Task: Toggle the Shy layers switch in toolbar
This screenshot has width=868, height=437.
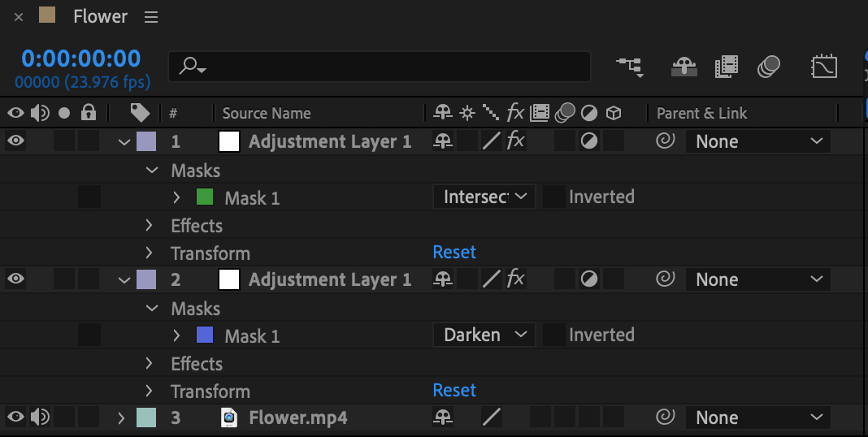Action: [684, 67]
